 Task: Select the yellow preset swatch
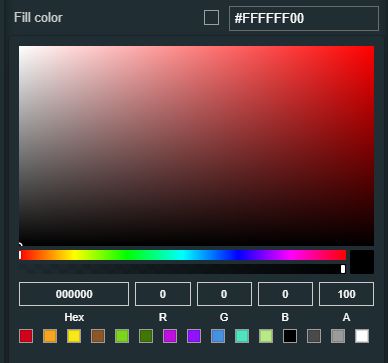tap(74, 336)
